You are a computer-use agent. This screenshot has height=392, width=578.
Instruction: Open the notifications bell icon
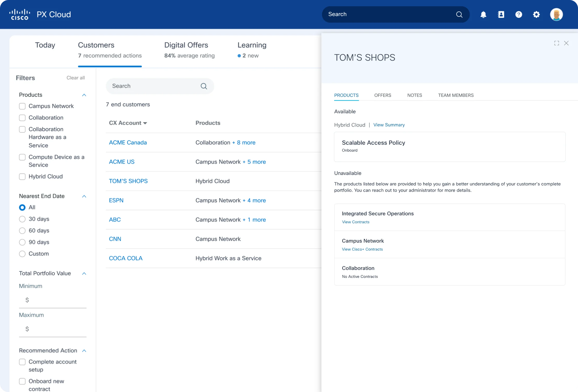click(483, 14)
